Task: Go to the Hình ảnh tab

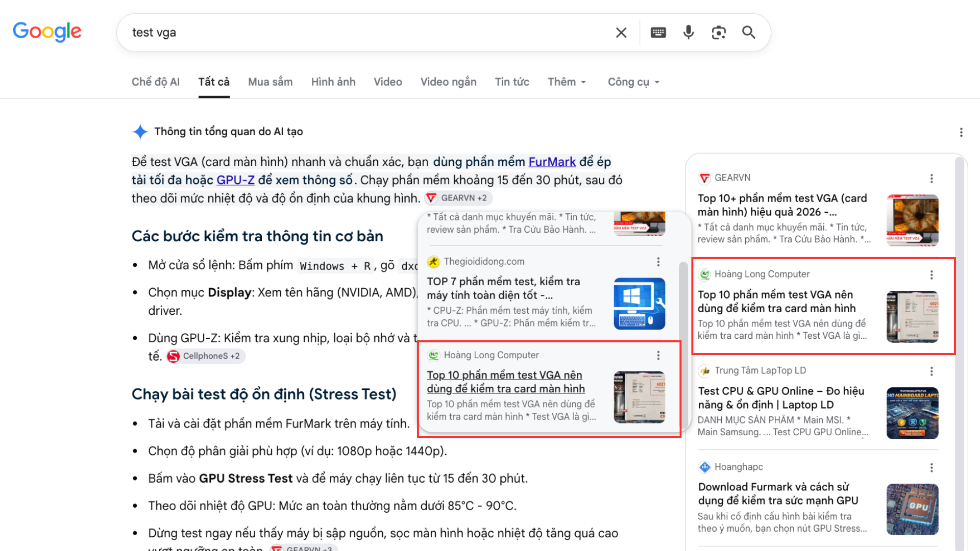Action: (x=333, y=82)
